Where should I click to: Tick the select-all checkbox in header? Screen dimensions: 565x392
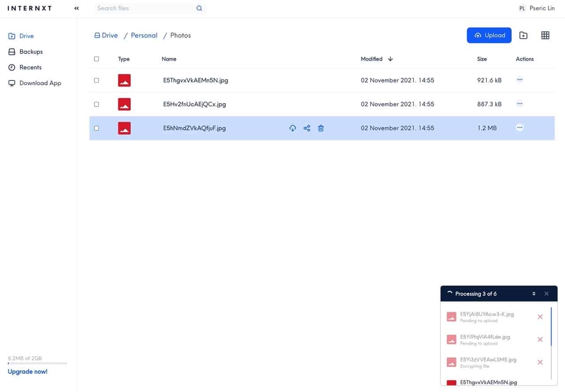coord(97,59)
